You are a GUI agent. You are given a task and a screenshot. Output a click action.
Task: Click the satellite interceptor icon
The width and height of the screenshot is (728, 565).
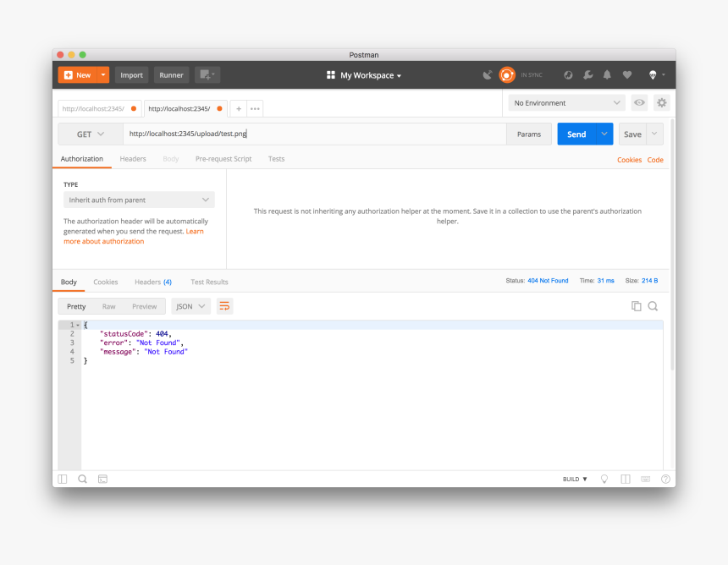[x=487, y=74]
